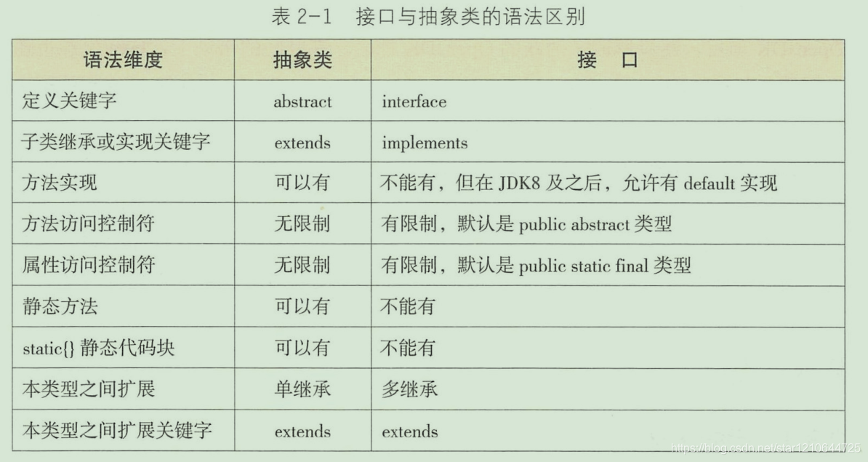The image size is (868, 462).
Task: Click "无限制" in the 属性访问控制符 row
Action: (302, 265)
